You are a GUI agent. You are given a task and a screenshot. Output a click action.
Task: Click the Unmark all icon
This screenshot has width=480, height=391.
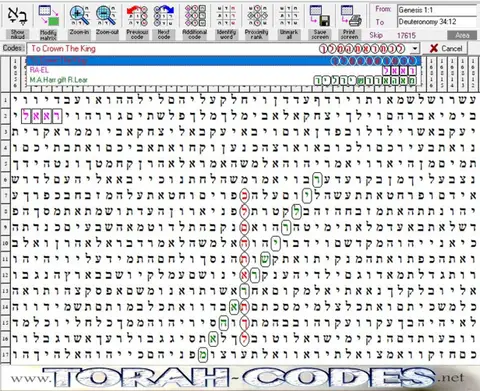click(289, 15)
